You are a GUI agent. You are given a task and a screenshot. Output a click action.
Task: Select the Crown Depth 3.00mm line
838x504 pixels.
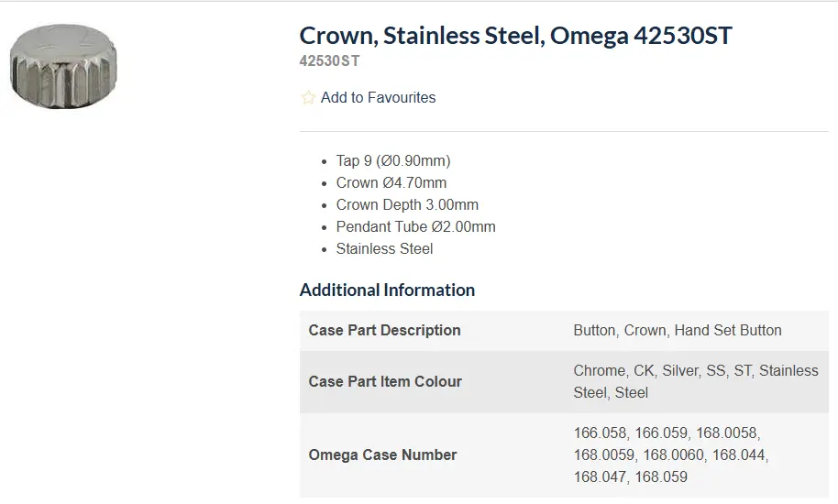point(407,204)
